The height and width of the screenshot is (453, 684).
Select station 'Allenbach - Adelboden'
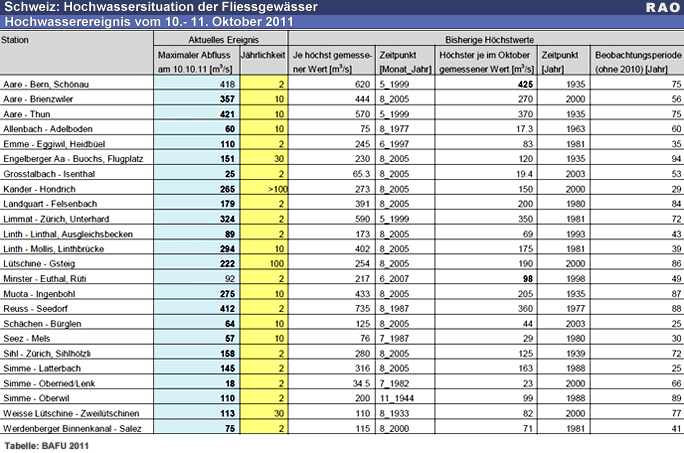pos(48,129)
